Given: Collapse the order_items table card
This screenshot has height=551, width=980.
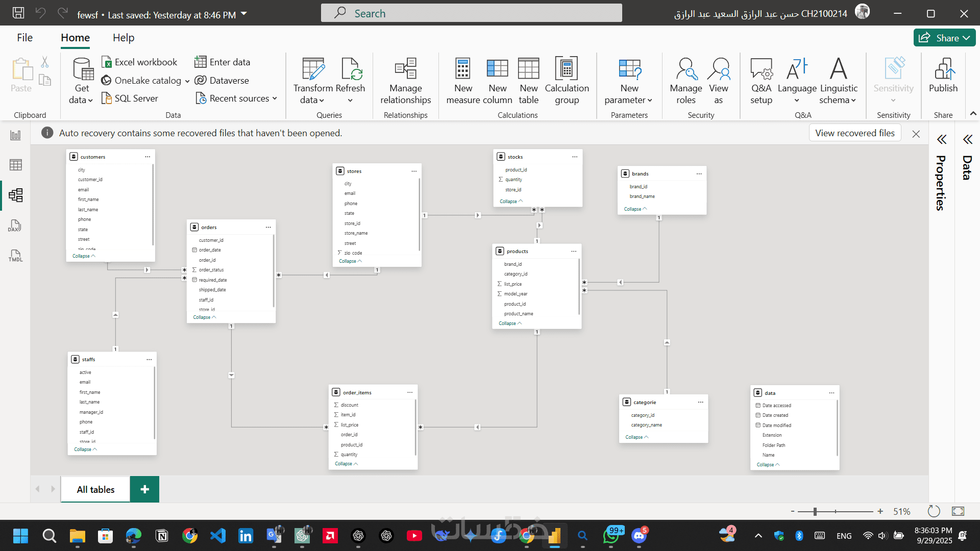Looking at the screenshot, I should (346, 464).
